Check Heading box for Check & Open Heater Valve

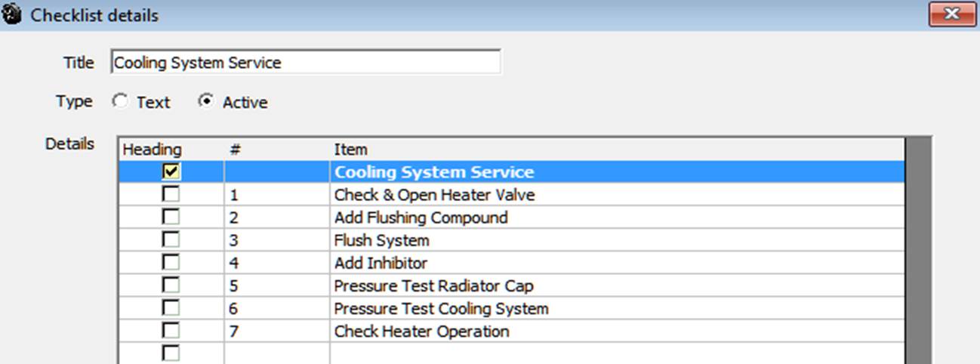point(171,195)
